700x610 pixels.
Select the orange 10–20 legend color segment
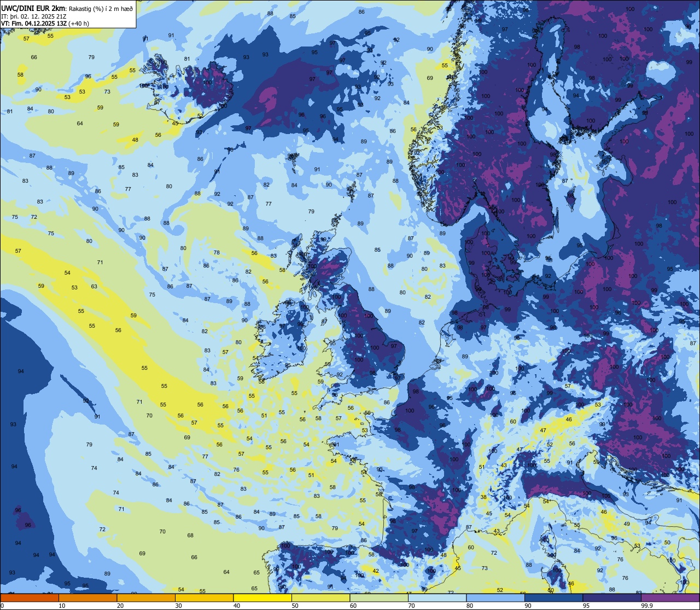87,597
